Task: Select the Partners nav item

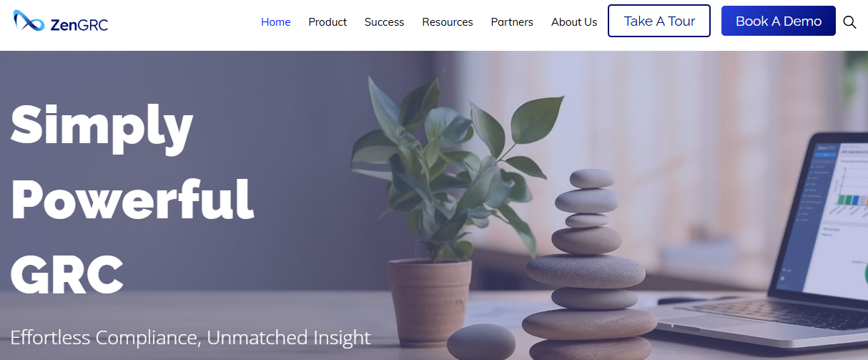Action: 512,22
